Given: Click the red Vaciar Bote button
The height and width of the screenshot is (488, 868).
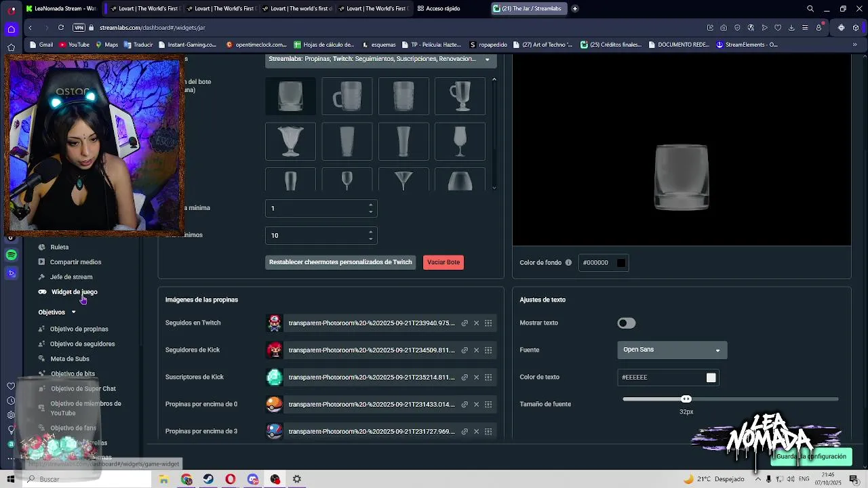Looking at the screenshot, I should tap(443, 262).
